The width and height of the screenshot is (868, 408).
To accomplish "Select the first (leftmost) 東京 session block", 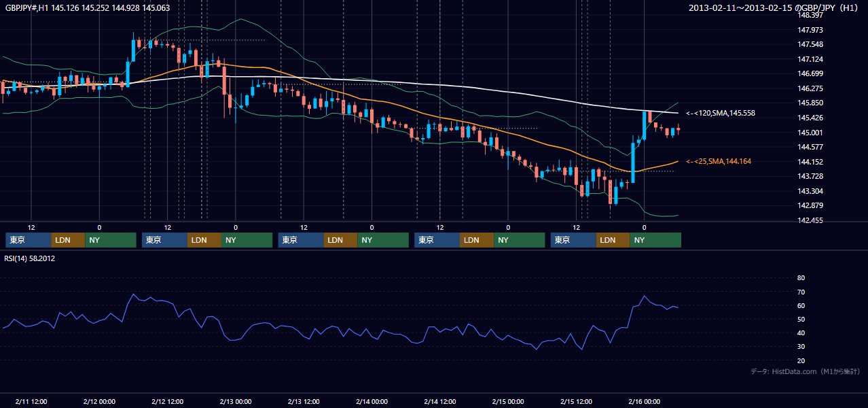I will pos(29,240).
